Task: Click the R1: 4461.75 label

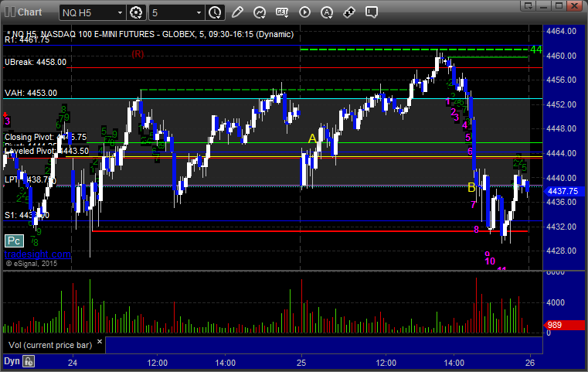Action: tap(26, 39)
